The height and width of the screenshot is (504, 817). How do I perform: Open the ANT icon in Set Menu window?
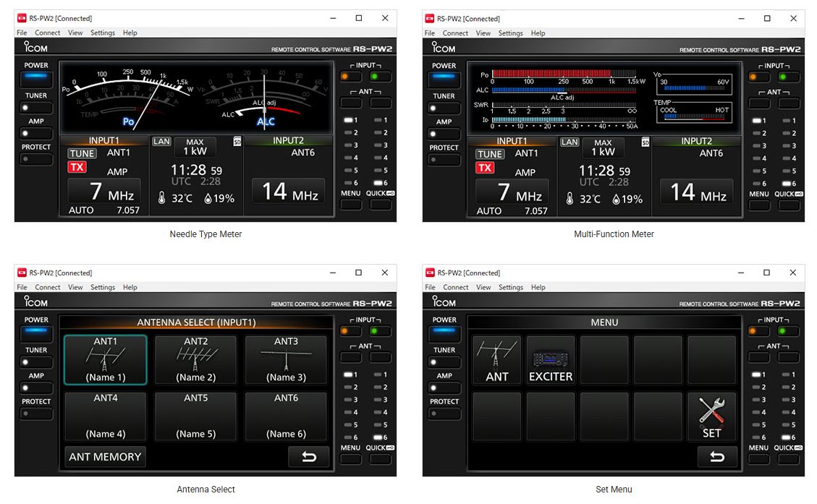pyautogui.click(x=497, y=360)
